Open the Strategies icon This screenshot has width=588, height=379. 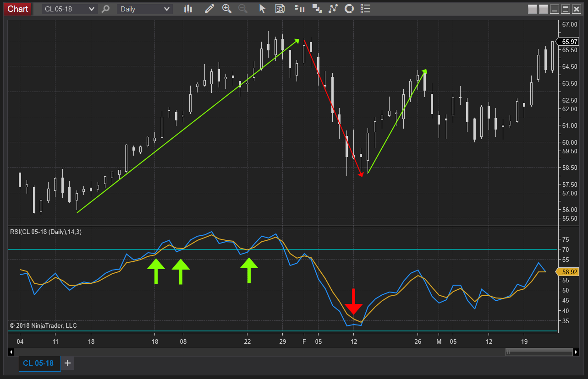tap(333, 9)
